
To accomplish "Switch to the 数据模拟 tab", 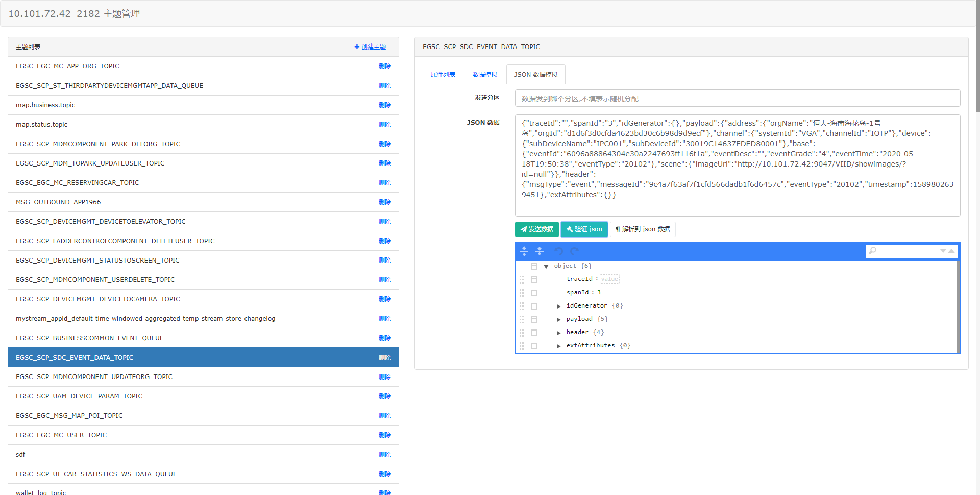I will [485, 75].
